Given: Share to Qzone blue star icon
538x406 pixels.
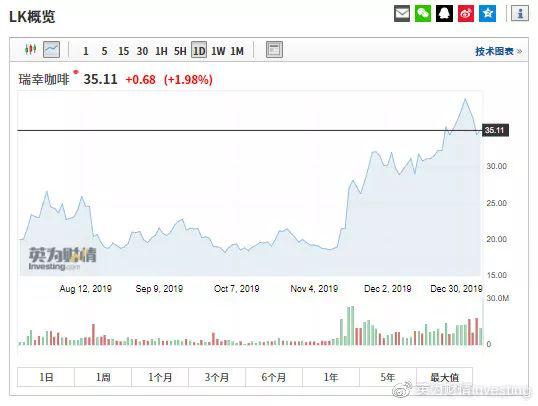Looking at the screenshot, I should click(x=488, y=14).
